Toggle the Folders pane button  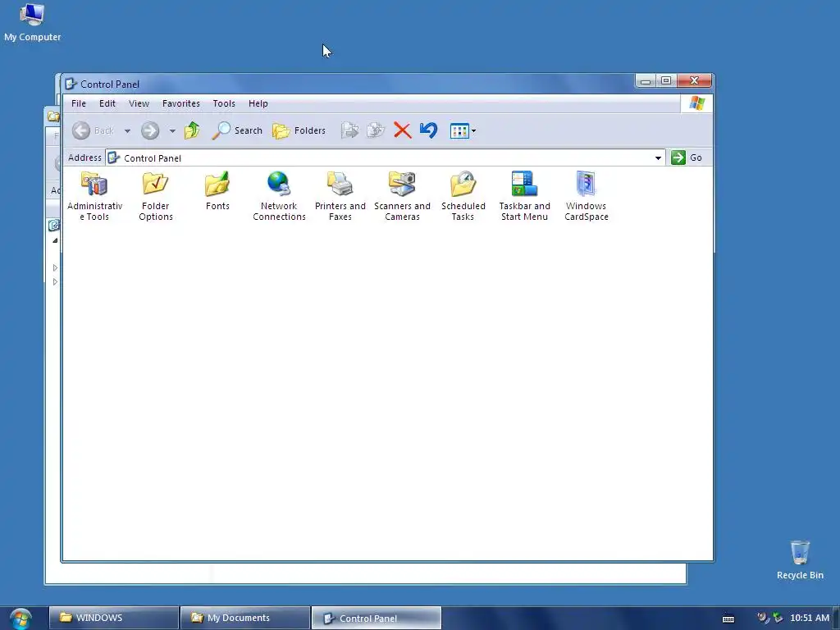(299, 130)
